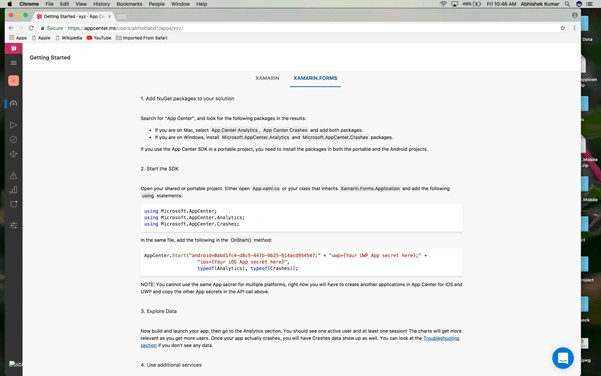Open the Chrome File menu
This screenshot has width=601, height=376.
tap(49, 4)
